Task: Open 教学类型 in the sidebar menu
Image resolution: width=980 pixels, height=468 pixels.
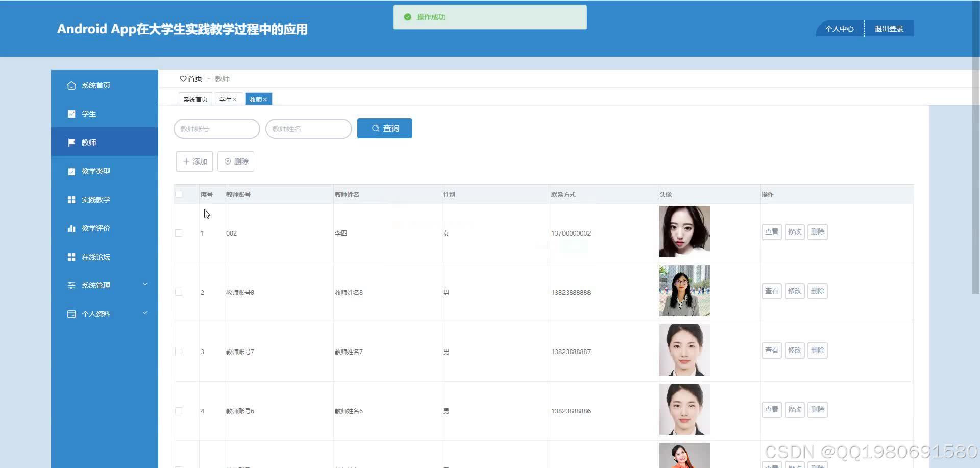Action: pyautogui.click(x=105, y=171)
